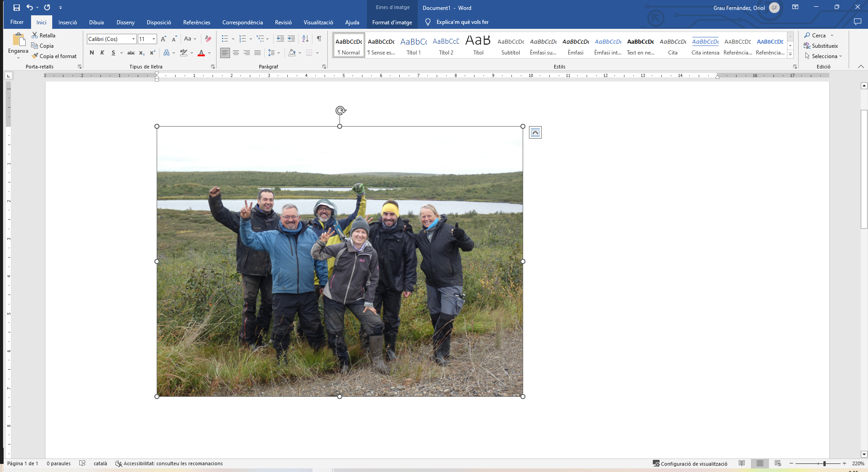Open the Format d'imatge tab
This screenshot has width=868, height=472.
(x=392, y=22)
